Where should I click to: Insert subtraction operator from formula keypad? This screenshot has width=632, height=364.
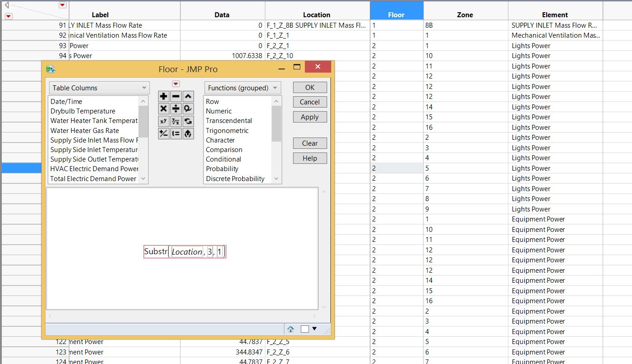176,96
